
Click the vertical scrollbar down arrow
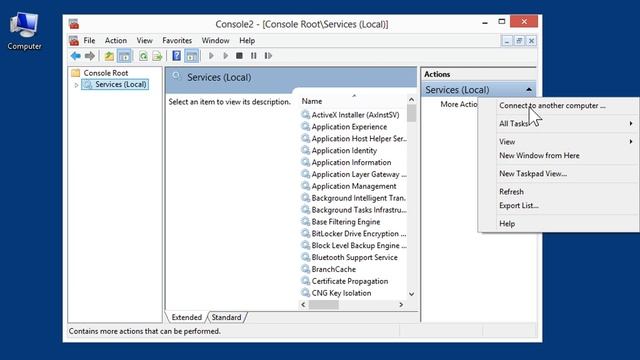click(x=411, y=294)
